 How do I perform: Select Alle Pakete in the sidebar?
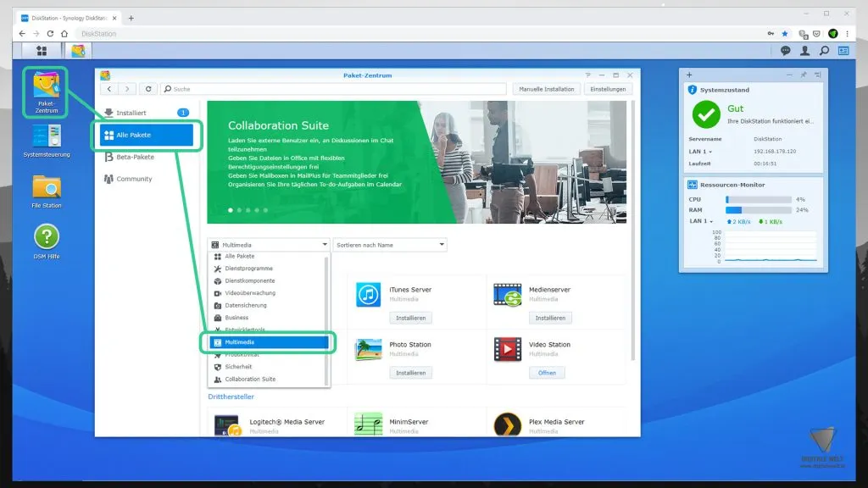click(x=146, y=135)
